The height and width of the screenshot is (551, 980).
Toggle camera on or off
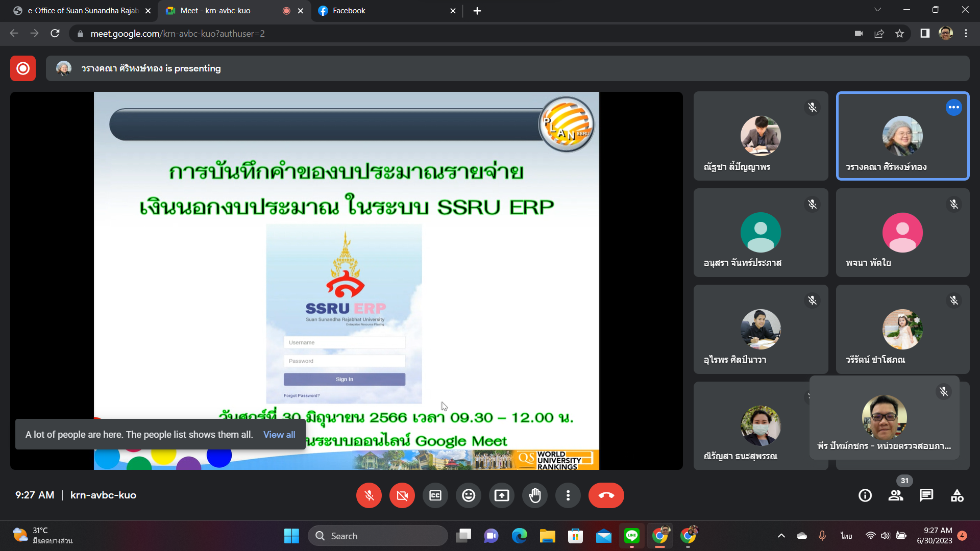click(402, 495)
